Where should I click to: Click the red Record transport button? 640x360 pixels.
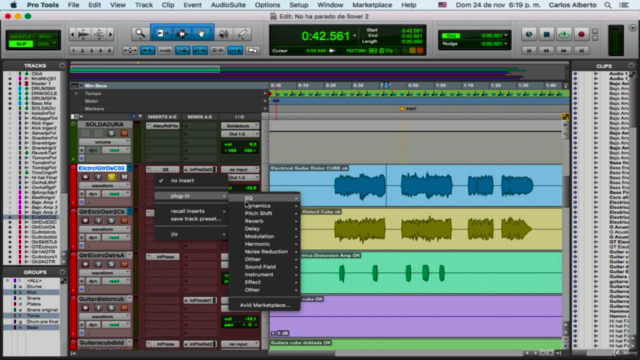[x=582, y=35]
